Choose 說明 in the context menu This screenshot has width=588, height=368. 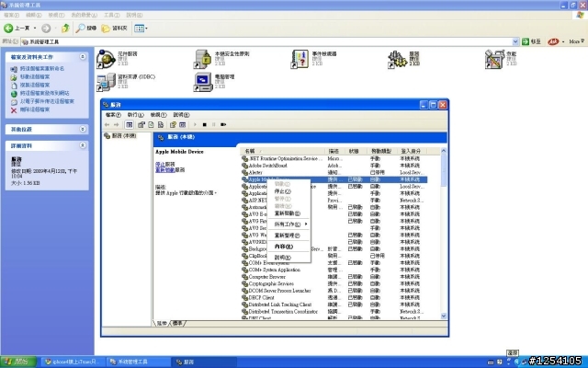289,258
